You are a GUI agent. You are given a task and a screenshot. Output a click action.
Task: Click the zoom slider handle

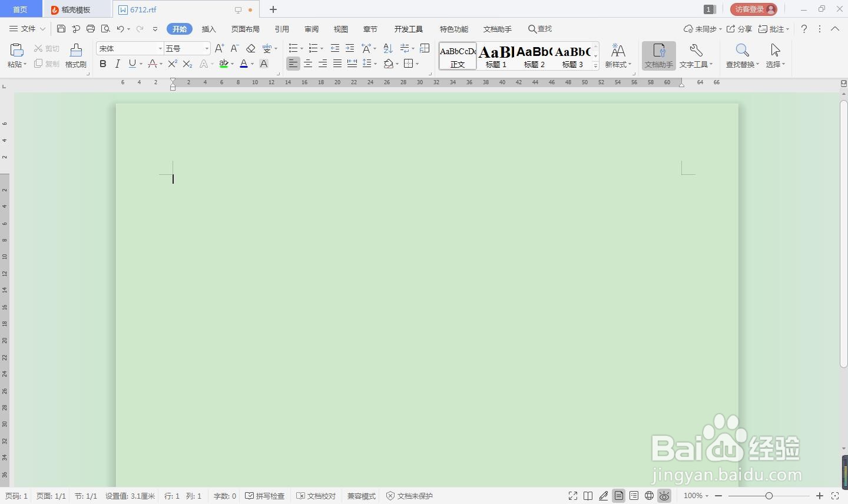(768, 496)
